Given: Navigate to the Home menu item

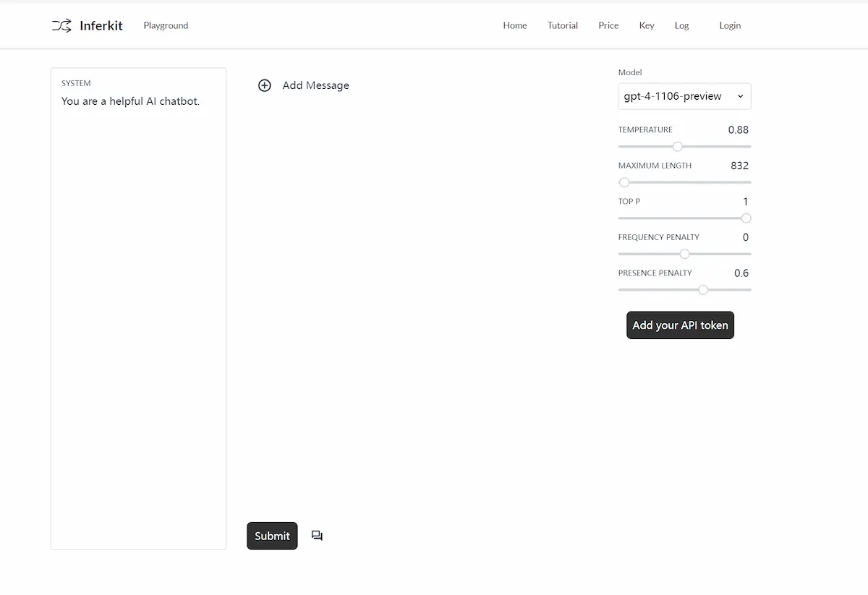Looking at the screenshot, I should (514, 25).
